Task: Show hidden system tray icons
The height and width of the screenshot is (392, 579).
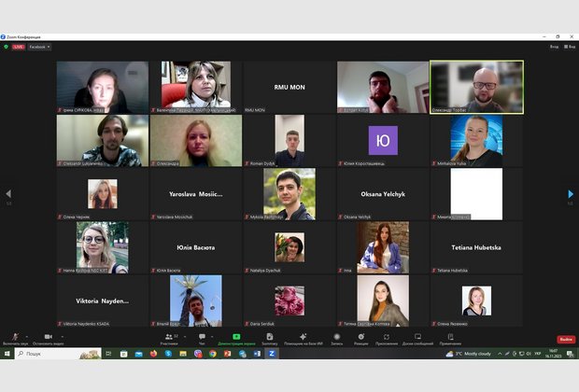Action: coord(500,354)
